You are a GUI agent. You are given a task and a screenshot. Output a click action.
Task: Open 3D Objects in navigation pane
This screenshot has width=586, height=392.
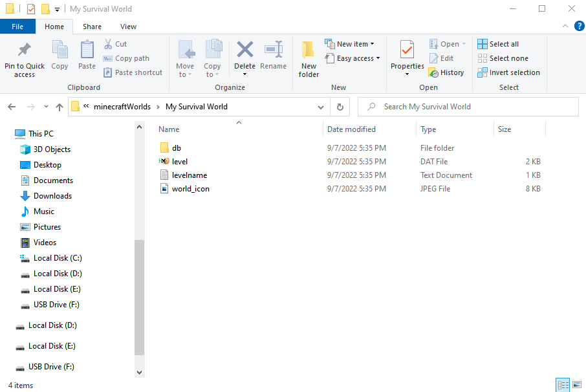(45, 149)
